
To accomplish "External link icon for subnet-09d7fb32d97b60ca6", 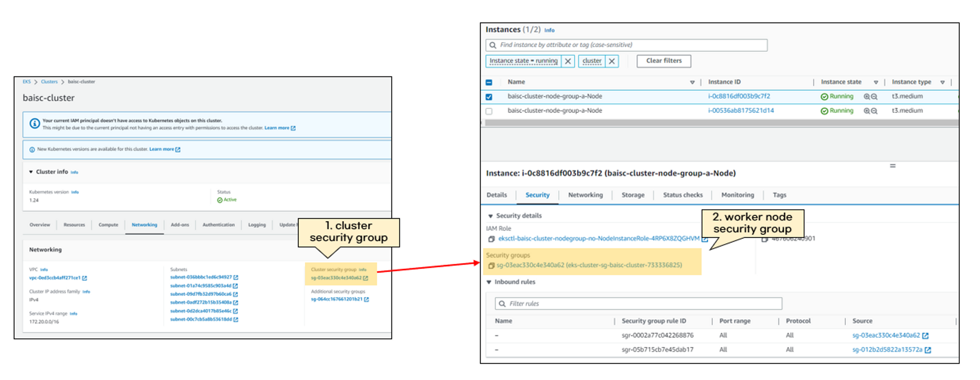I will [x=235, y=294].
